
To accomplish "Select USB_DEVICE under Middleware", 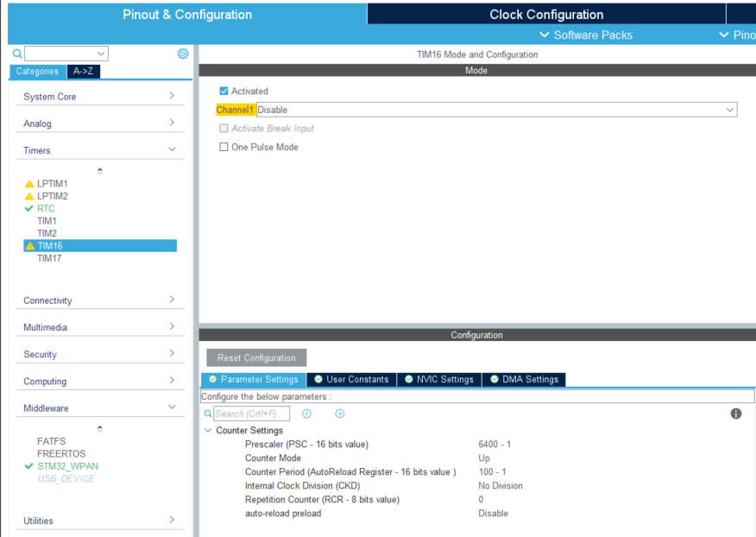I will (x=66, y=478).
